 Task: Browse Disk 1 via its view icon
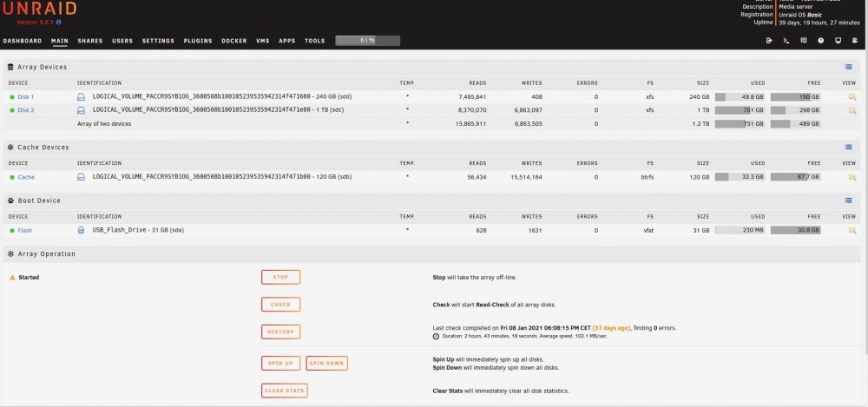pyautogui.click(x=852, y=97)
